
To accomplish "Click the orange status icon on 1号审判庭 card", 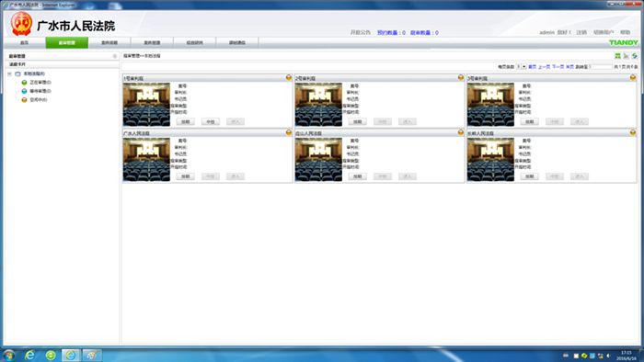I will [289, 77].
